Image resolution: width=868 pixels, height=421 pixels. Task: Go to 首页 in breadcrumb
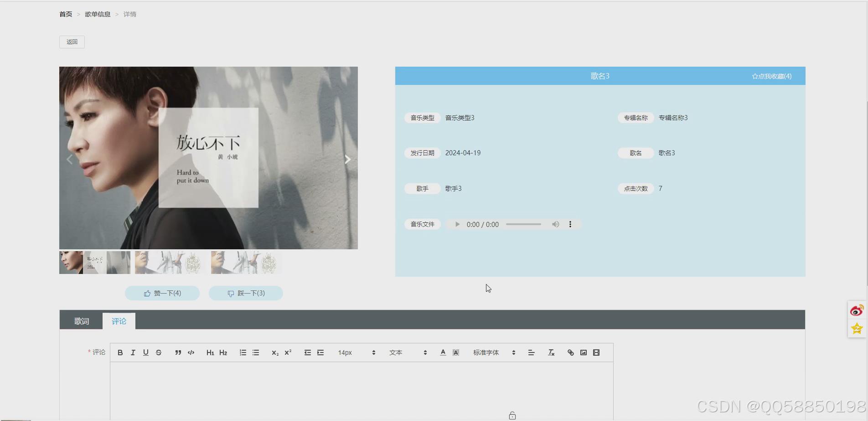click(x=66, y=14)
